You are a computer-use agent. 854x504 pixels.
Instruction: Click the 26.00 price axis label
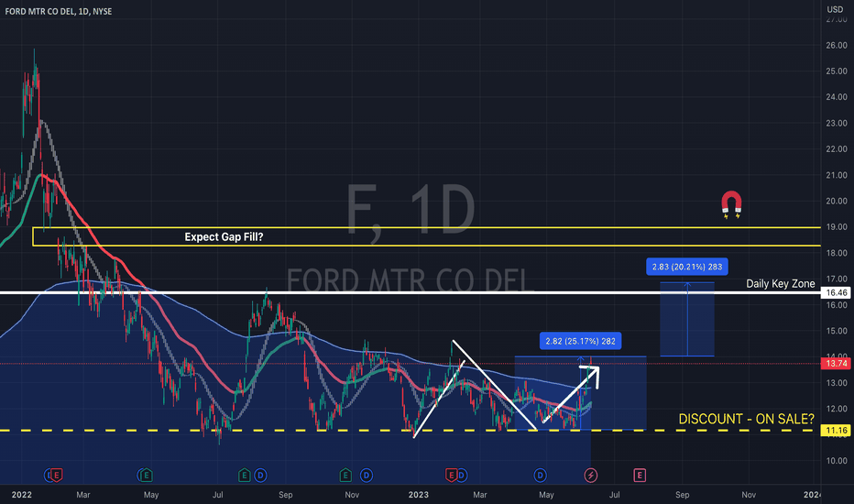click(836, 45)
